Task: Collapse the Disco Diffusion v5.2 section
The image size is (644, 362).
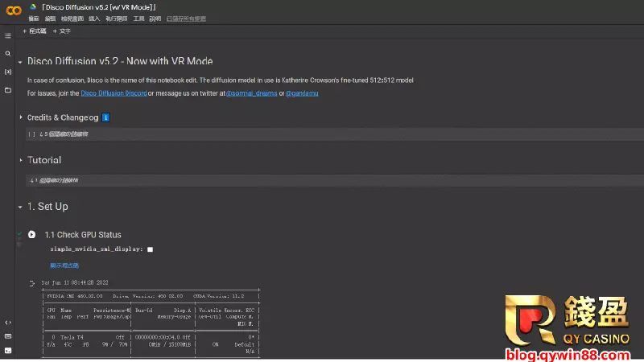Action: tap(20, 61)
